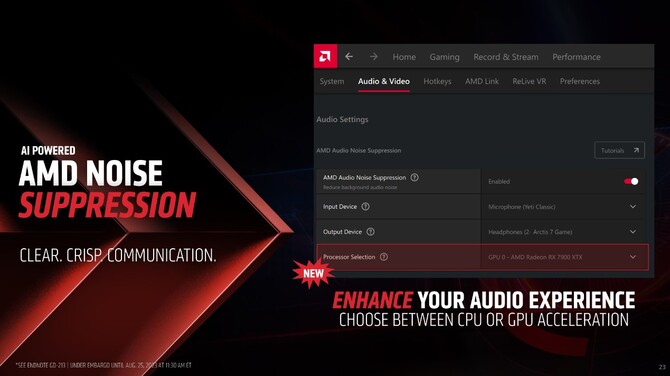Click the Tutorials external arrow icon
The height and width of the screenshot is (376, 670).
[x=636, y=150]
